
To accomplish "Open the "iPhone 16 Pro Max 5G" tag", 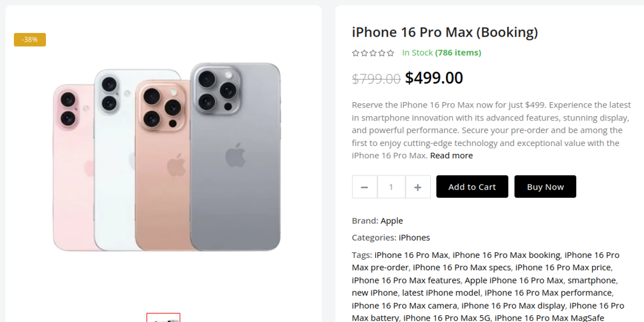I will point(446,318).
